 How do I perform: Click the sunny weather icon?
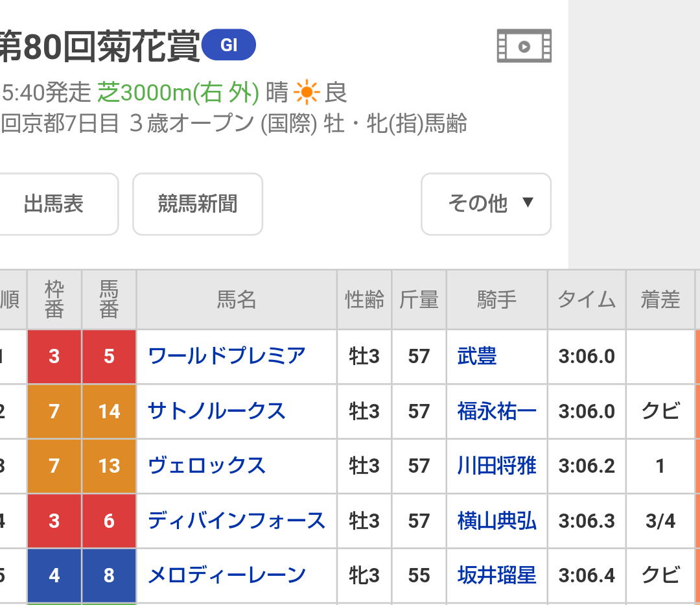pyautogui.click(x=306, y=93)
